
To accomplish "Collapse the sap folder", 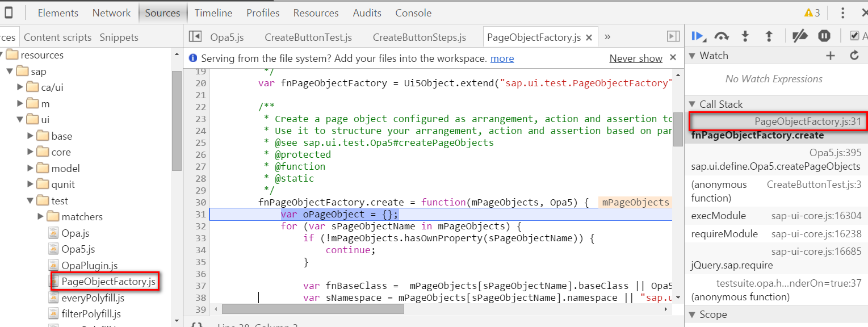I will pyautogui.click(x=10, y=72).
